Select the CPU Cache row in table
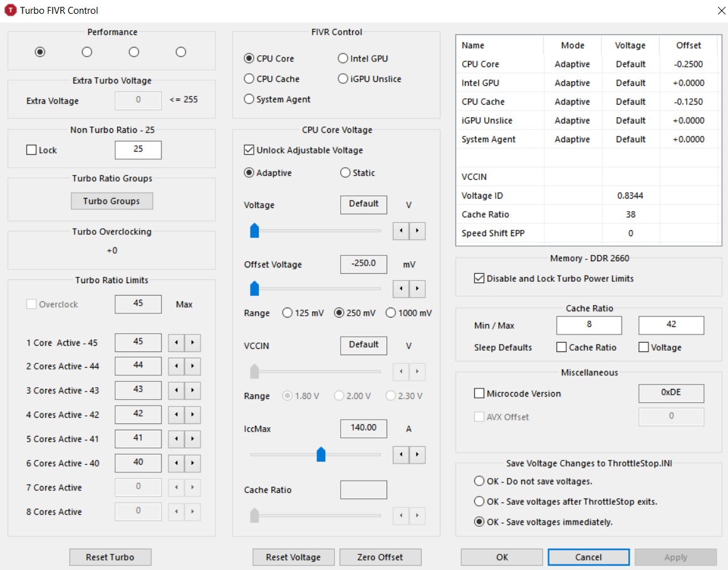This screenshot has width=728, height=570. pyautogui.click(x=588, y=101)
